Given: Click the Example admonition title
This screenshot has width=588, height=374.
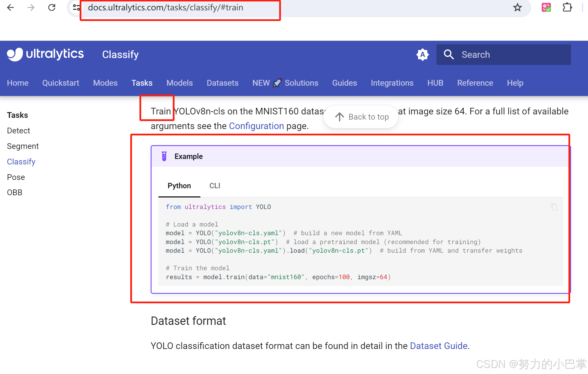Looking at the screenshot, I should click(x=189, y=156).
